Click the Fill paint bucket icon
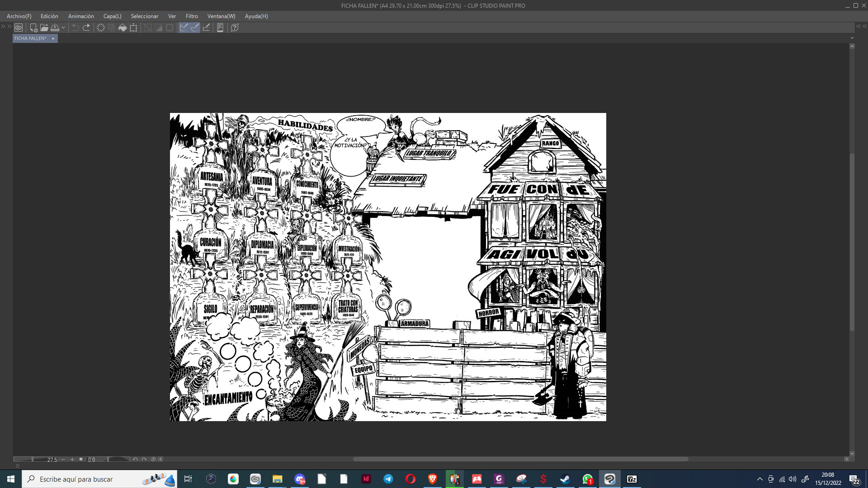The image size is (868, 488). 123,28
